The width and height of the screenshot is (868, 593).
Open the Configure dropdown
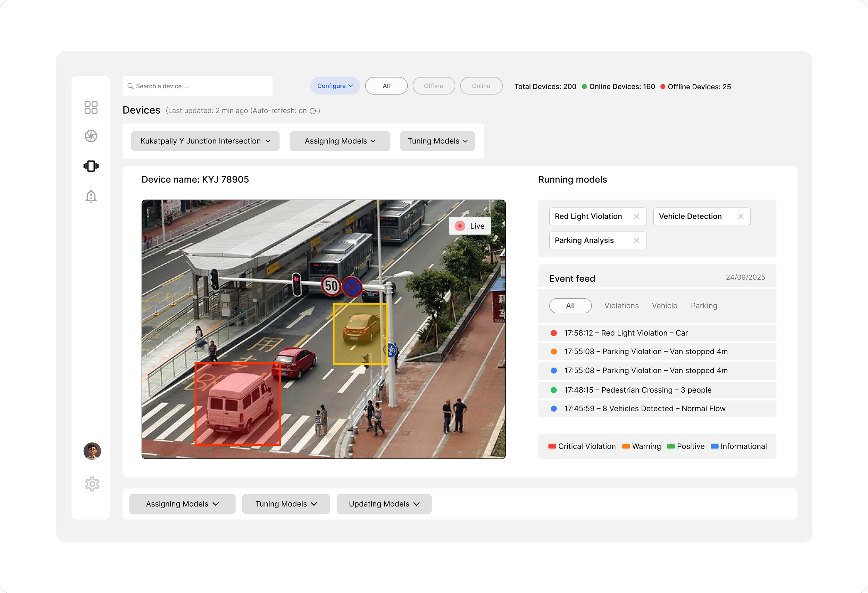tap(335, 86)
